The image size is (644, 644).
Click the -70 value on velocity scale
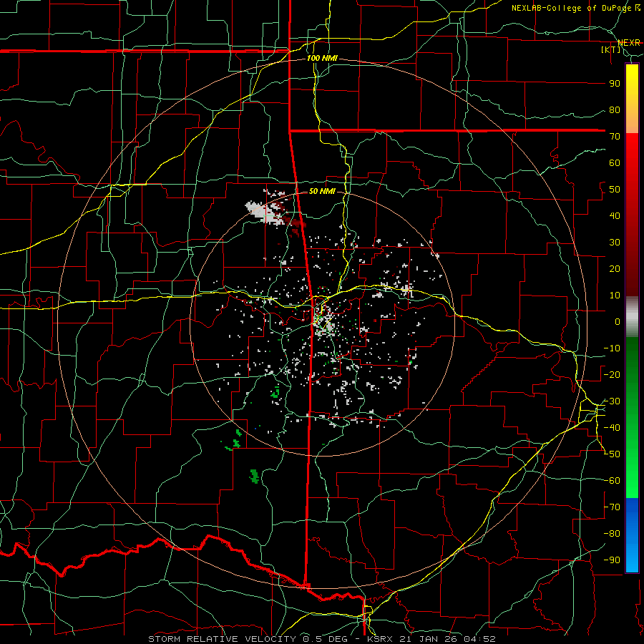tap(612, 507)
